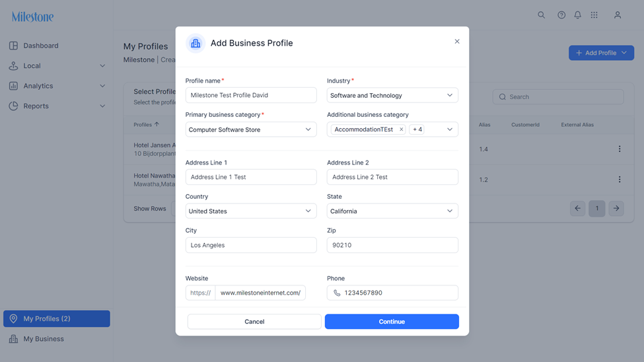Image resolution: width=644 pixels, height=362 pixels.
Task: Click the Continue button
Action: [392, 322]
